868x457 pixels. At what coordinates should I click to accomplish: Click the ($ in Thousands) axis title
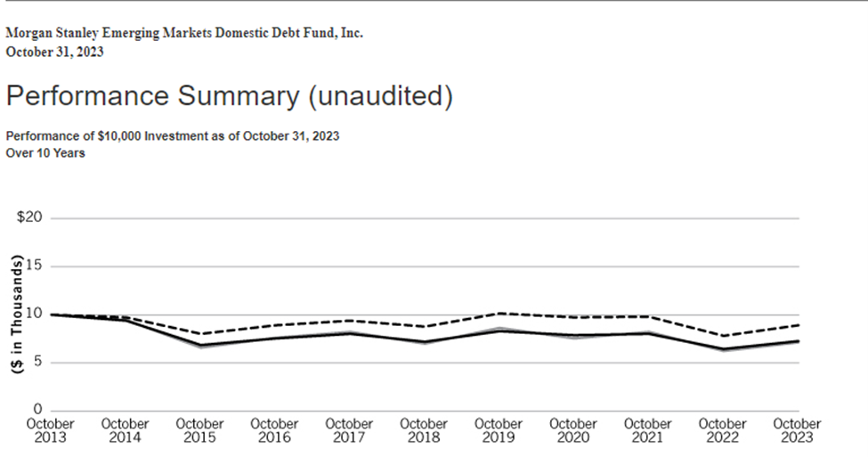pos(17,315)
